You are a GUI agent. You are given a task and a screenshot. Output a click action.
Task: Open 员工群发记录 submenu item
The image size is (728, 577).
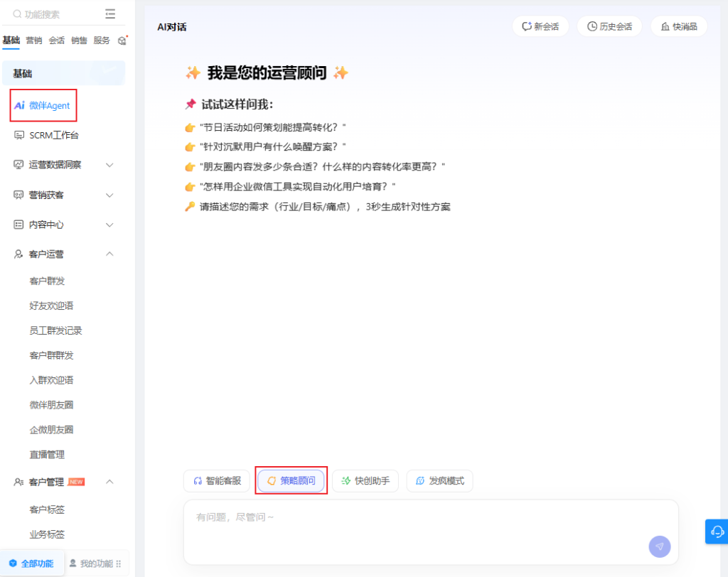[x=55, y=330]
